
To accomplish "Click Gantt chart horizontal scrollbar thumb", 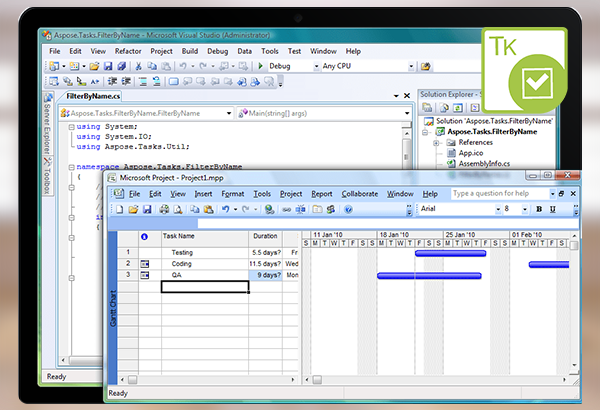I will (317, 380).
